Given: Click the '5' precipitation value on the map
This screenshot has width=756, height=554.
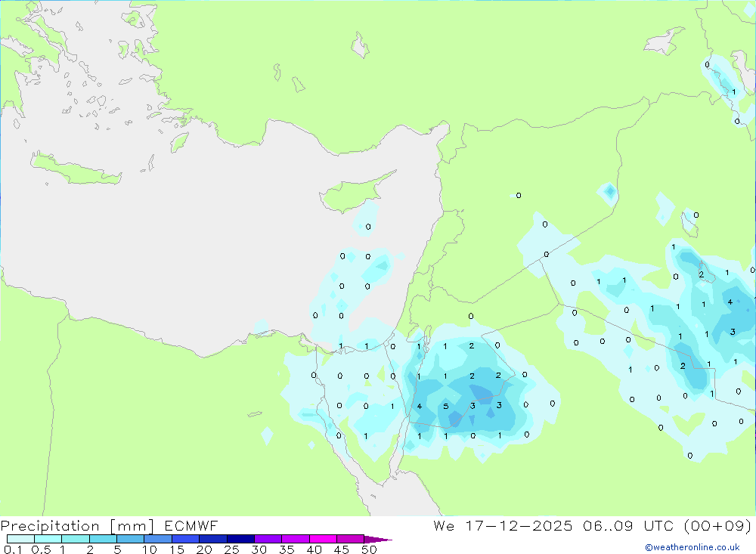Looking at the screenshot, I should coord(446,407).
